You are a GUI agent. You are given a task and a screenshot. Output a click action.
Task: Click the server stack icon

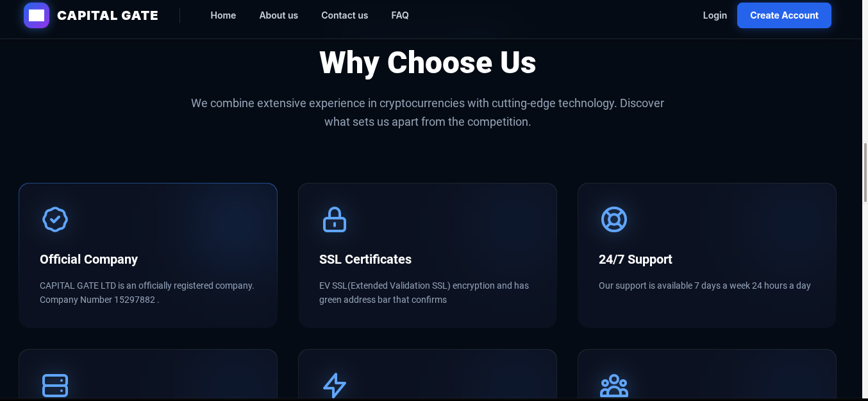point(55,386)
